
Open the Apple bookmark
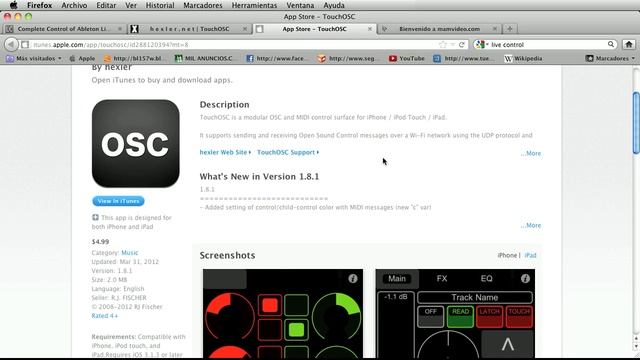coord(82,58)
